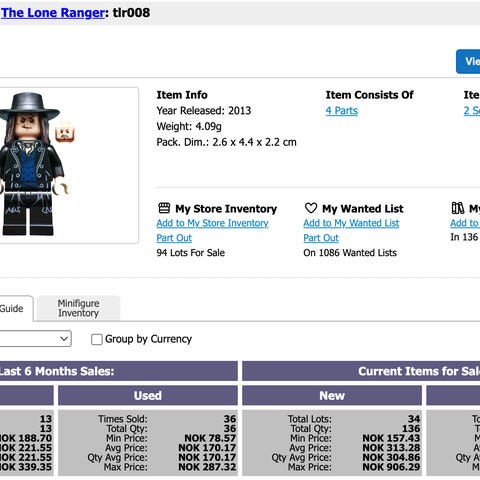Click the My Wanted List heart icon
Screen dimensions: 480x480
point(311,208)
